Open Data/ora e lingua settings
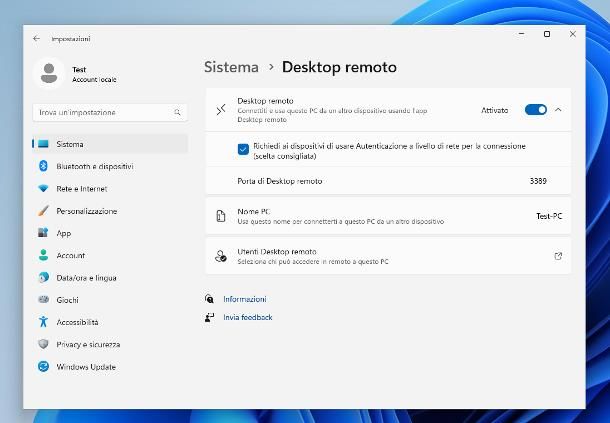Screen dimensions: 610x423 coord(110,277)
